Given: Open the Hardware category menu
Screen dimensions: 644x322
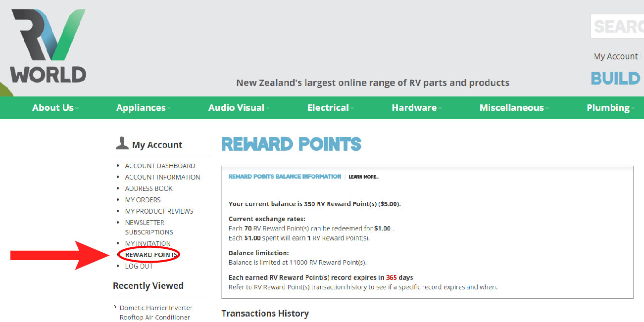Looking at the screenshot, I should (x=417, y=107).
